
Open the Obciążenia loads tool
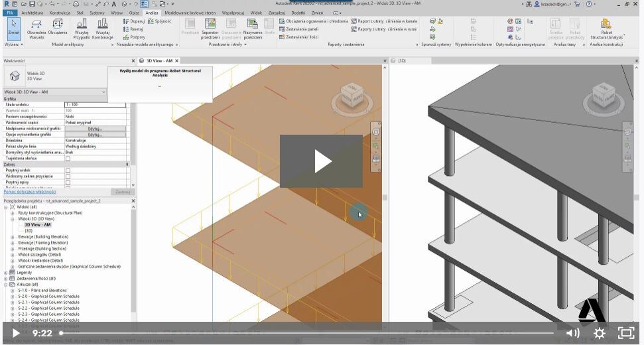[58, 28]
